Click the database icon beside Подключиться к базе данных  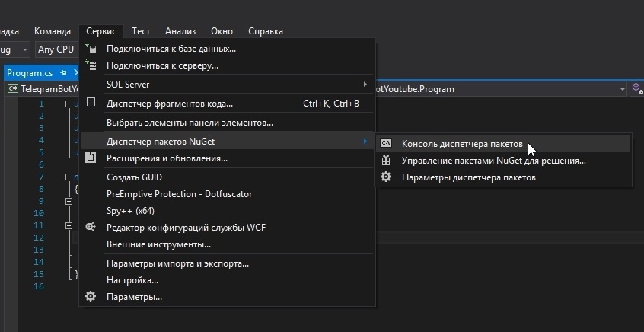91,49
